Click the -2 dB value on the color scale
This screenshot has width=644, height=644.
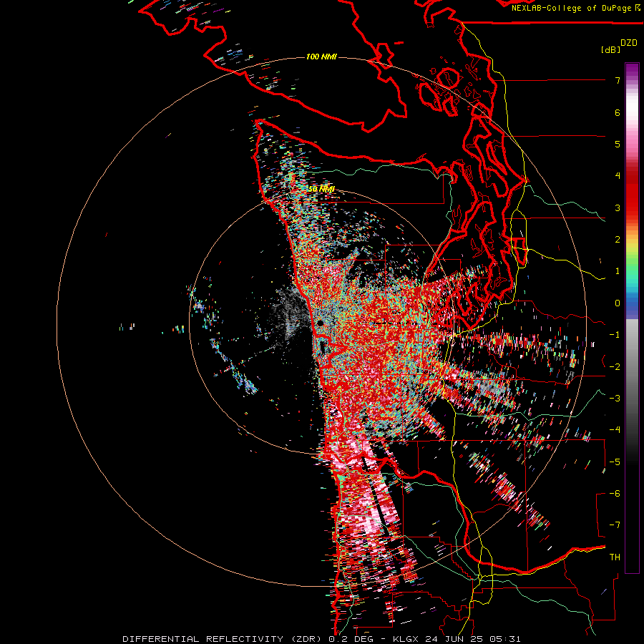[x=615, y=367]
